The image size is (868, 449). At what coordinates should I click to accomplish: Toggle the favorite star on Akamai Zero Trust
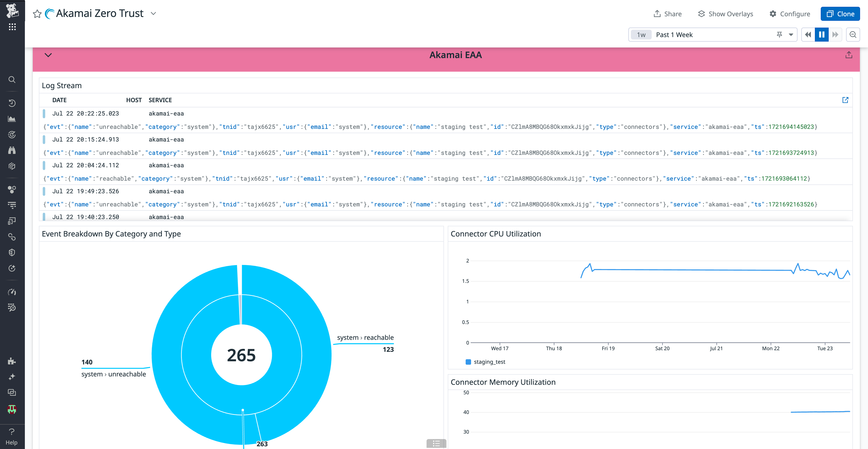(x=37, y=14)
